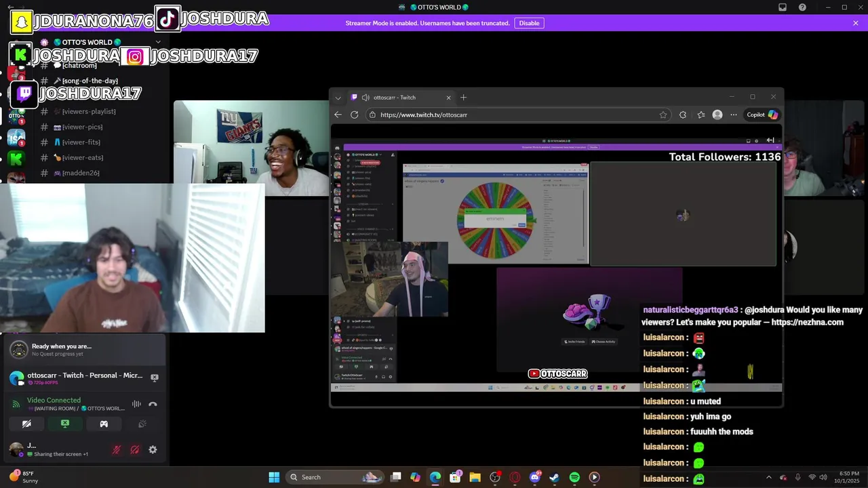Open noise suppression waveform icon
This screenshot has height=488, width=868.
point(136,404)
